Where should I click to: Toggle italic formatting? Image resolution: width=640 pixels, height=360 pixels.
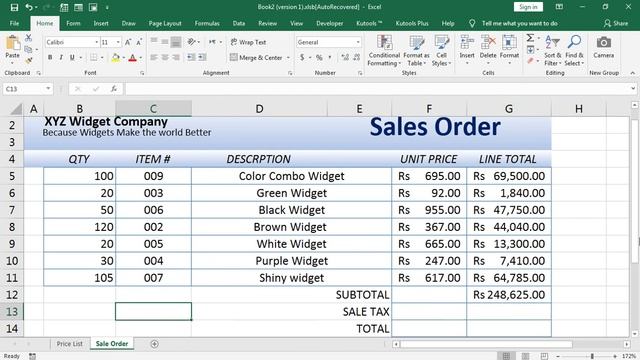[x=61, y=58]
